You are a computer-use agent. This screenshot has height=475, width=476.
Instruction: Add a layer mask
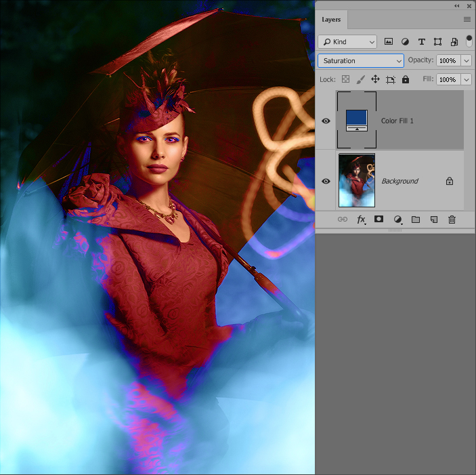click(378, 219)
